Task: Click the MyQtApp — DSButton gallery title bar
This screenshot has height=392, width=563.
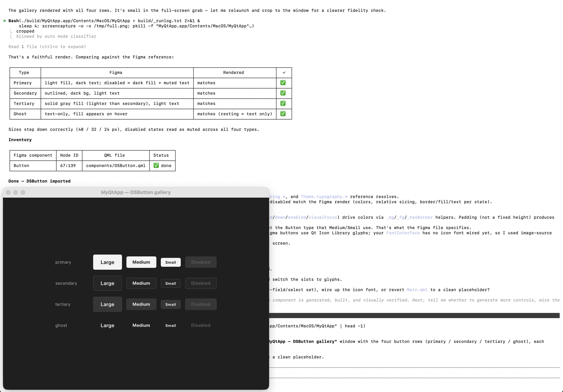Action: coord(136,192)
